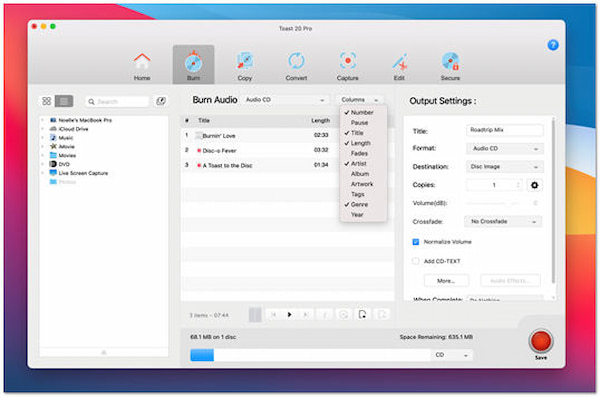
Task: Open the CD disc size dropdown
Action: (452, 355)
